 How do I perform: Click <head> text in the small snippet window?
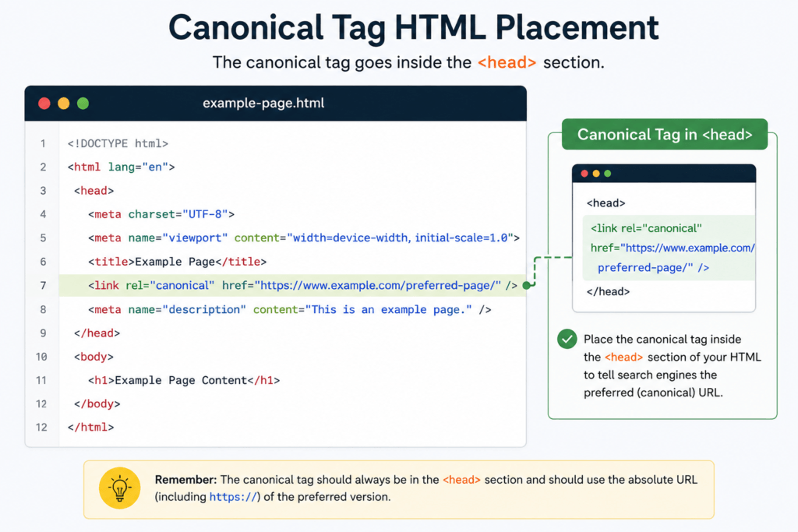tap(606, 203)
